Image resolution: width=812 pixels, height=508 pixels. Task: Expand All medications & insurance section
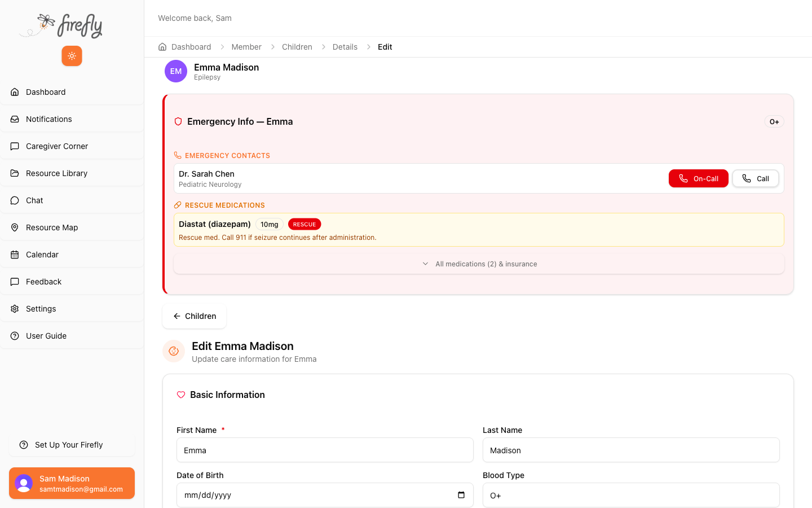pos(479,264)
